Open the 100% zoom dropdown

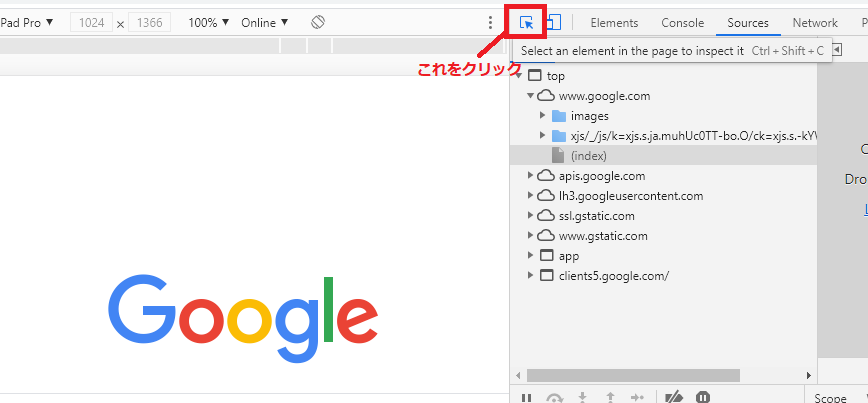point(209,23)
